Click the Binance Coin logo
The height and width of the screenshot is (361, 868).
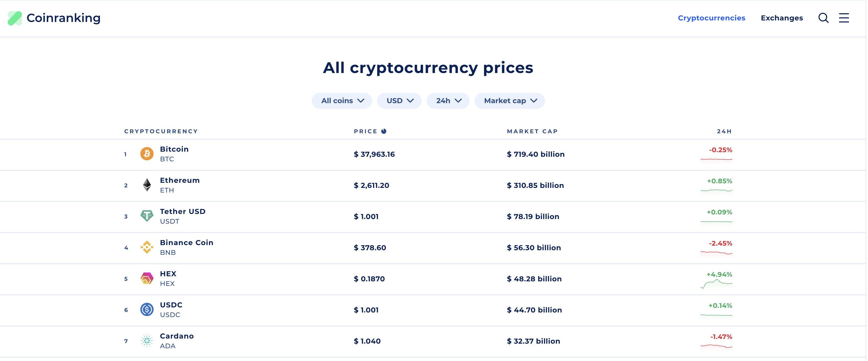[x=147, y=247]
